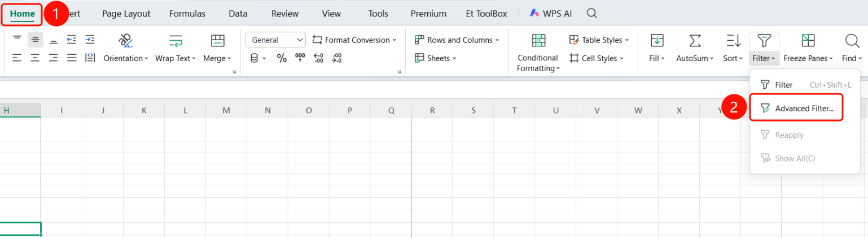Select column Q header
Image resolution: width=868 pixels, height=238 pixels.
pos(391,110)
